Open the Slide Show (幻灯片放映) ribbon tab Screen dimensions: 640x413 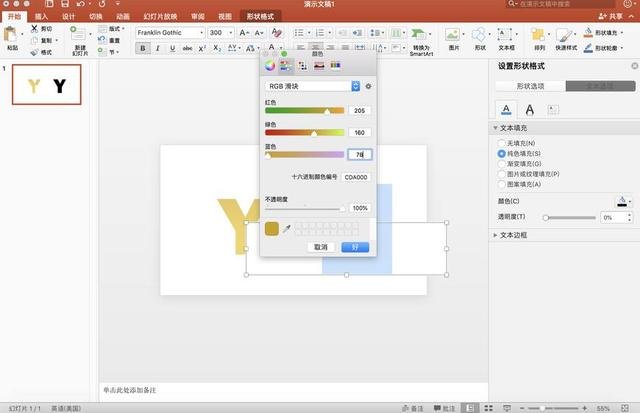(x=160, y=16)
